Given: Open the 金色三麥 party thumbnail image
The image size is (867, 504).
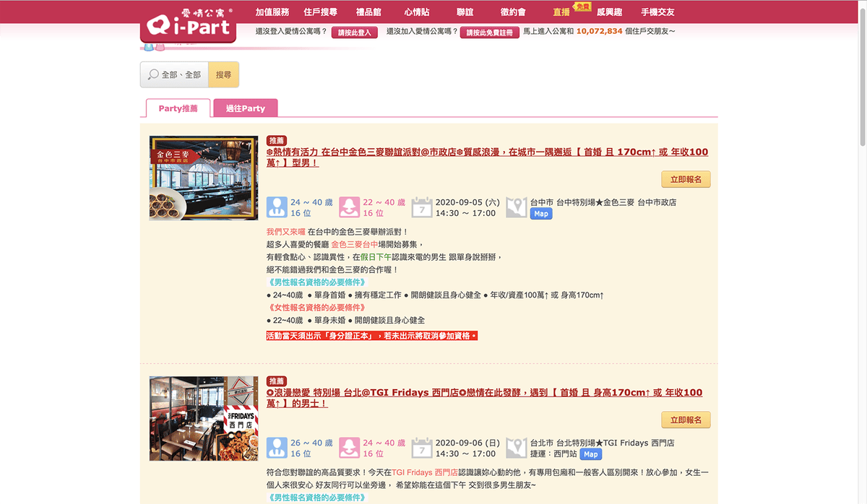Looking at the screenshot, I should pyautogui.click(x=204, y=178).
